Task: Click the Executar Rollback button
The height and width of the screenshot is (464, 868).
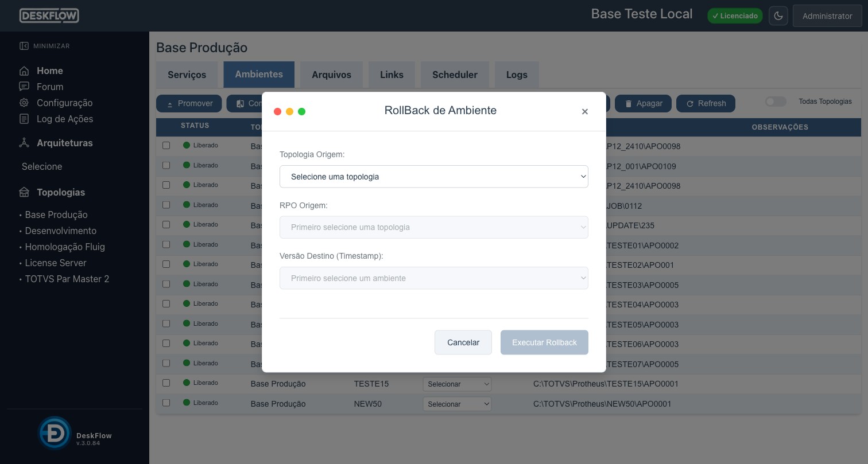Action: coord(544,342)
